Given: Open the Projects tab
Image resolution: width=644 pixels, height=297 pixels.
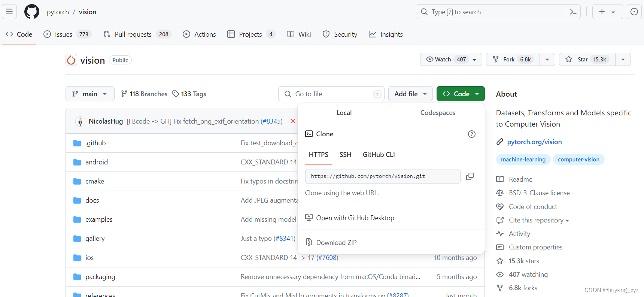Looking at the screenshot, I should tap(251, 34).
